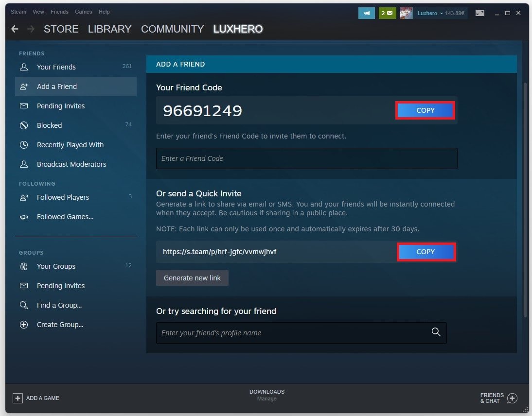Click the Enter a Friend Code field
The width and height of the screenshot is (532, 416).
307,158
